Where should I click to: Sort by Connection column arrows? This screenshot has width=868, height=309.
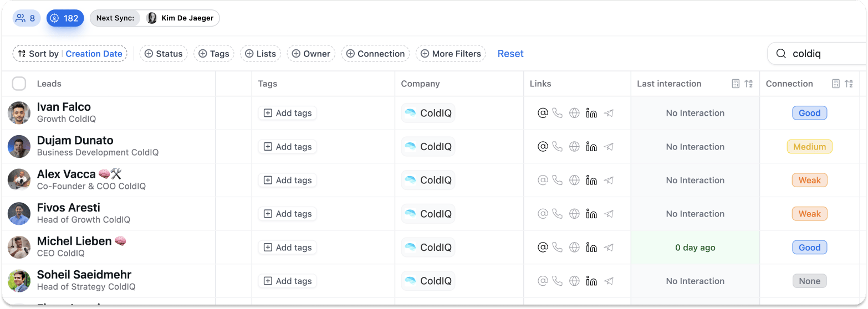click(x=849, y=84)
